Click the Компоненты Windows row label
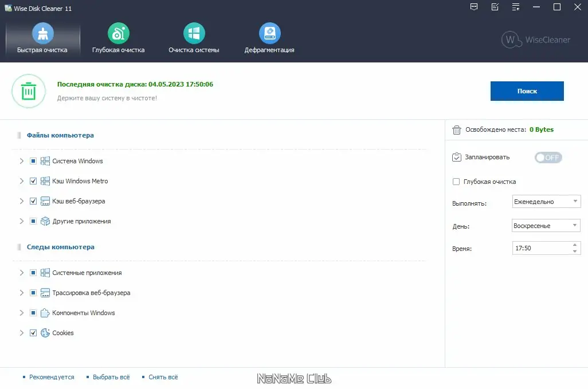The height and width of the screenshot is (389, 588). (x=84, y=313)
